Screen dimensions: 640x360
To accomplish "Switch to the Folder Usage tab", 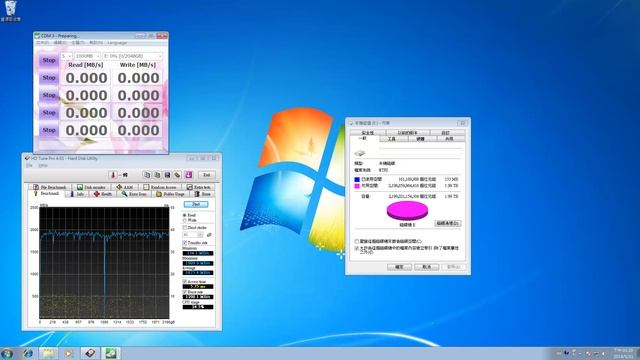I will (170, 194).
